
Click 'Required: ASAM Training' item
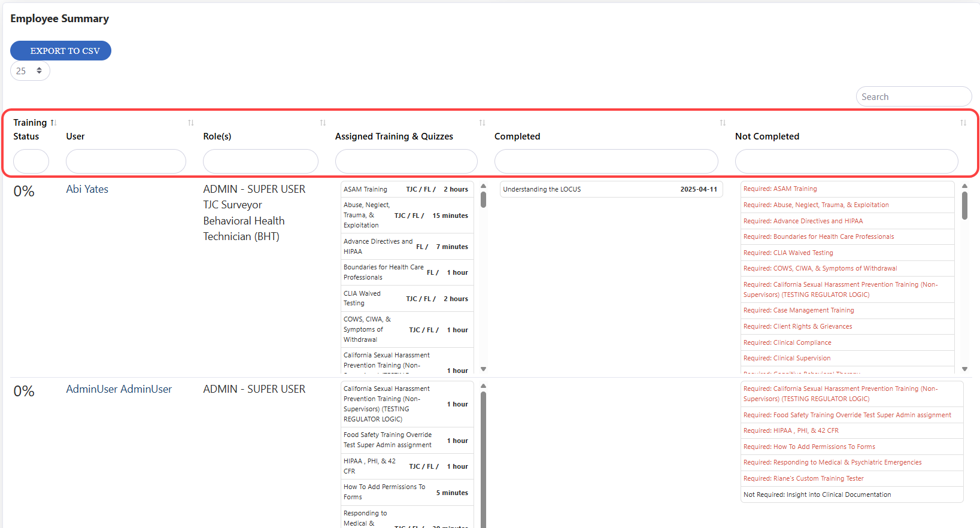coord(780,189)
